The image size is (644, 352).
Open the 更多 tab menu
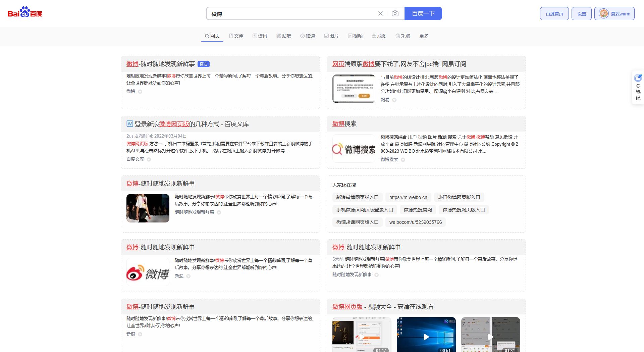[x=424, y=36]
